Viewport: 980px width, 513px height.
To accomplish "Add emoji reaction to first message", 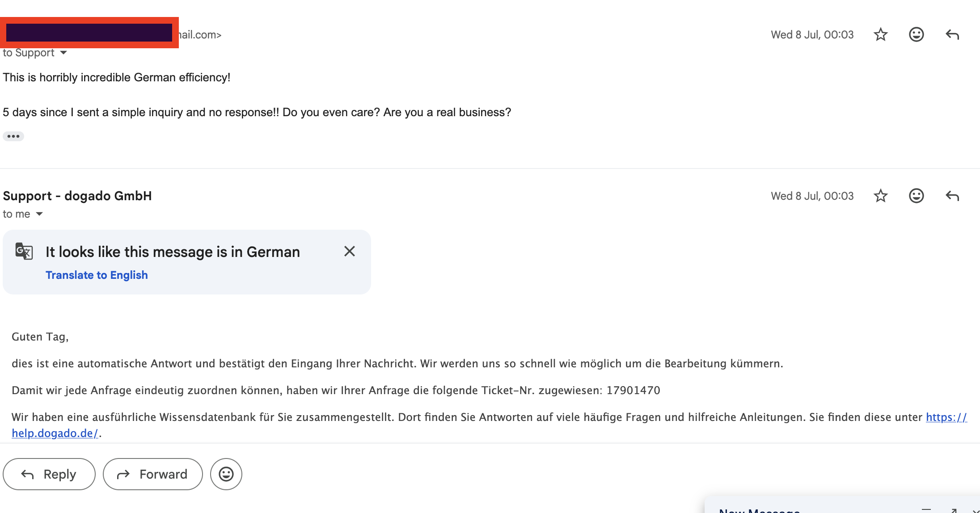I will click(x=916, y=34).
